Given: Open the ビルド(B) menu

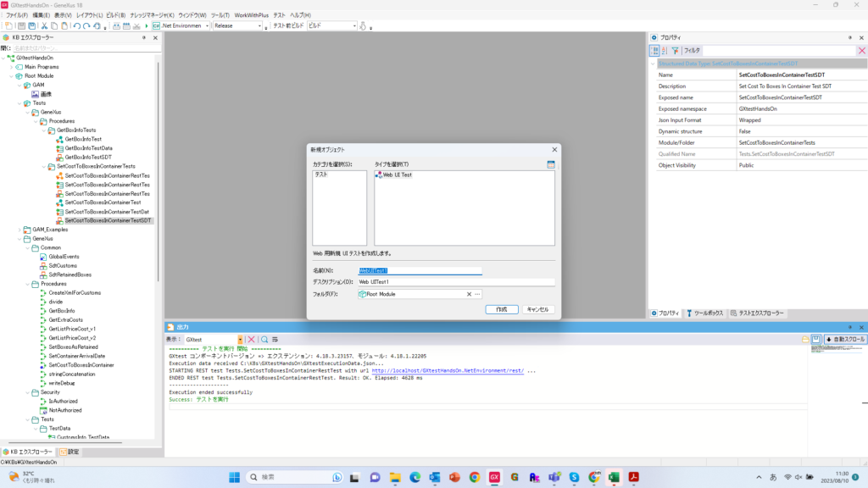Looking at the screenshot, I should [x=115, y=15].
